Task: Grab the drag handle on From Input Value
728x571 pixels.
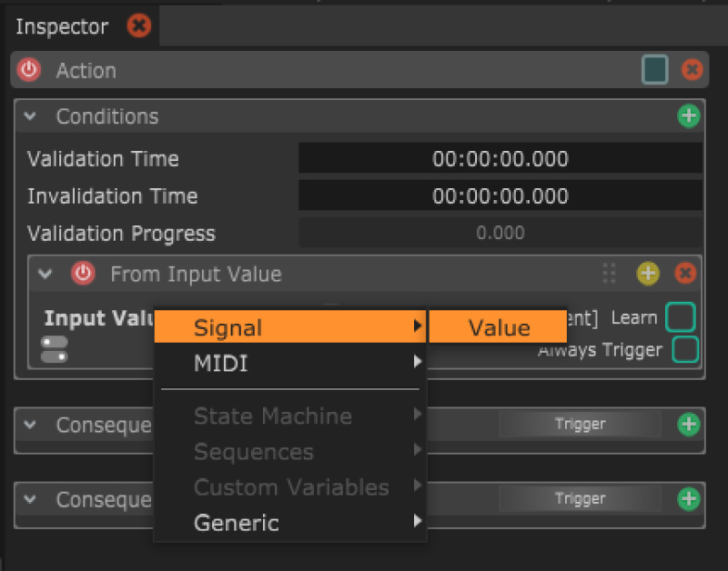Action: pyautogui.click(x=610, y=273)
